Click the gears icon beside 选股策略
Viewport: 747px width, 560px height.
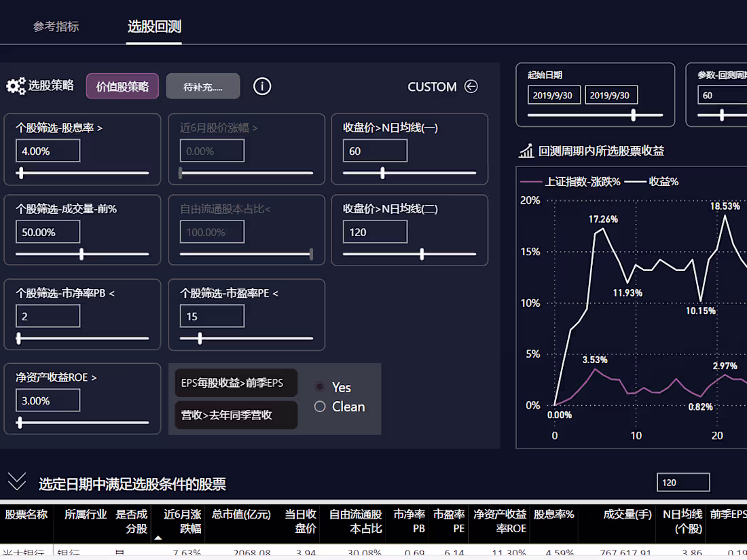click(x=16, y=86)
